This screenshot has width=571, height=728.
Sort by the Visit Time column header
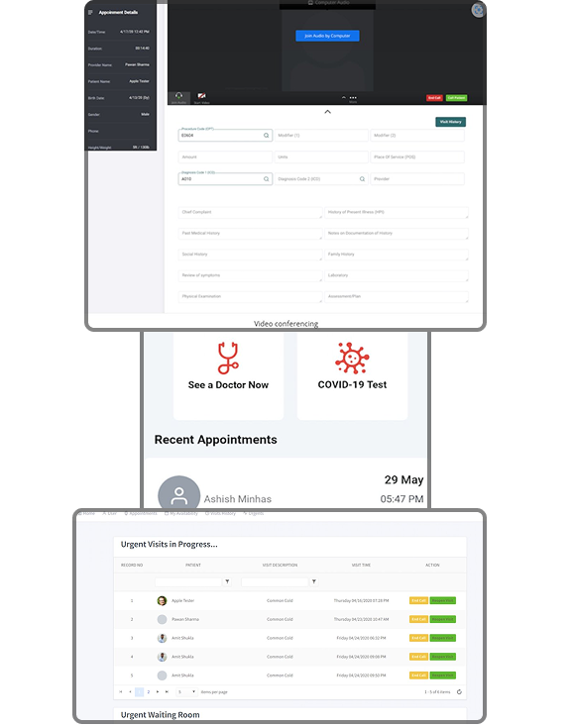click(x=361, y=566)
